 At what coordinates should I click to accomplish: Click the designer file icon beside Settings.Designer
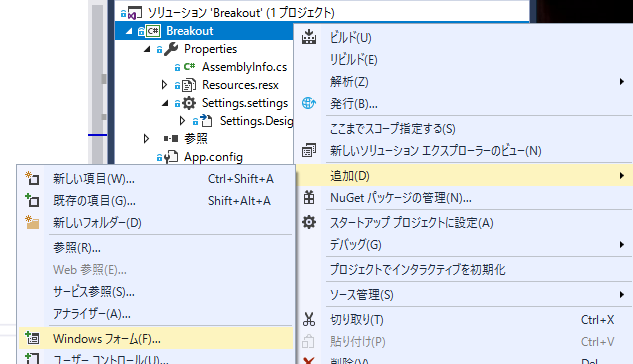coord(206,121)
